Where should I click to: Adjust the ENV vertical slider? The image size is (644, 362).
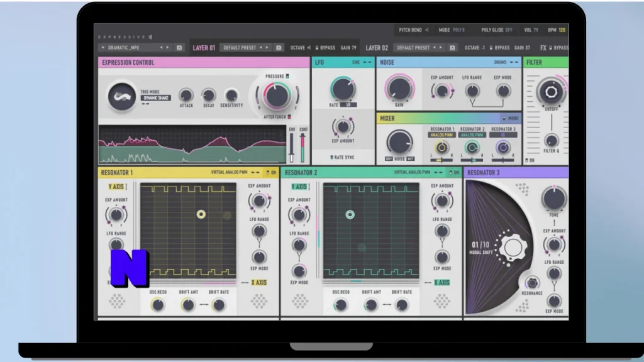click(292, 148)
